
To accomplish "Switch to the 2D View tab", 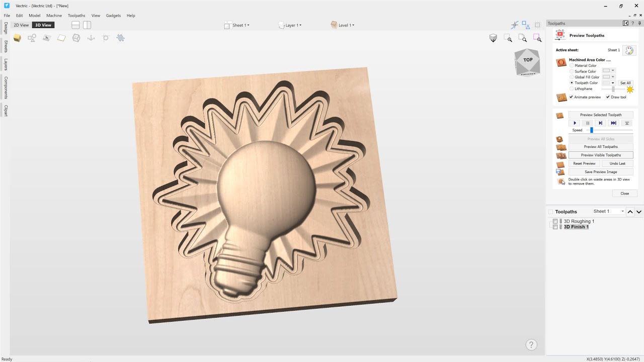I will [x=21, y=25].
